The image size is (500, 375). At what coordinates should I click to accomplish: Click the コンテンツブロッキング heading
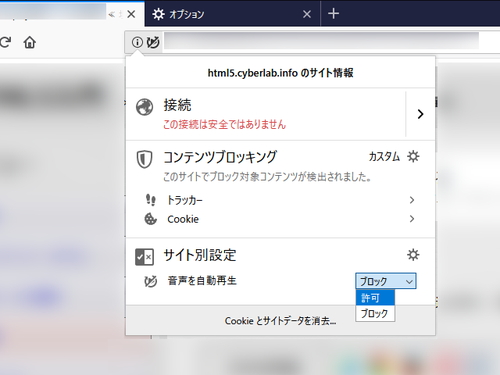coord(220,157)
